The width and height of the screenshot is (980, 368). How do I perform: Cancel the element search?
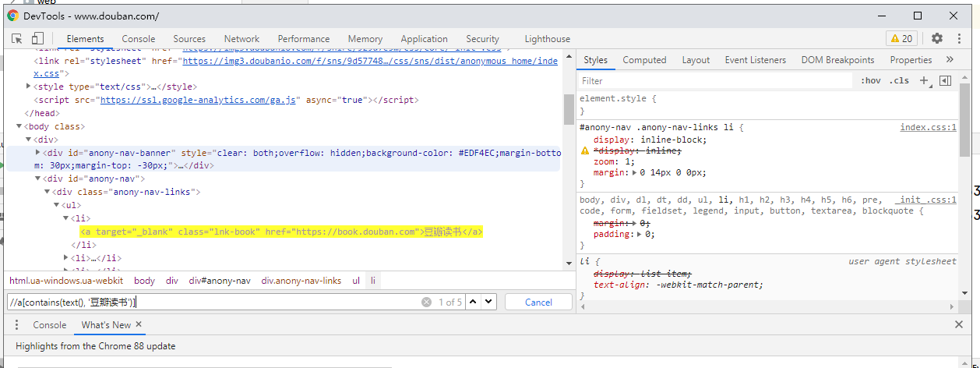[x=538, y=302]
